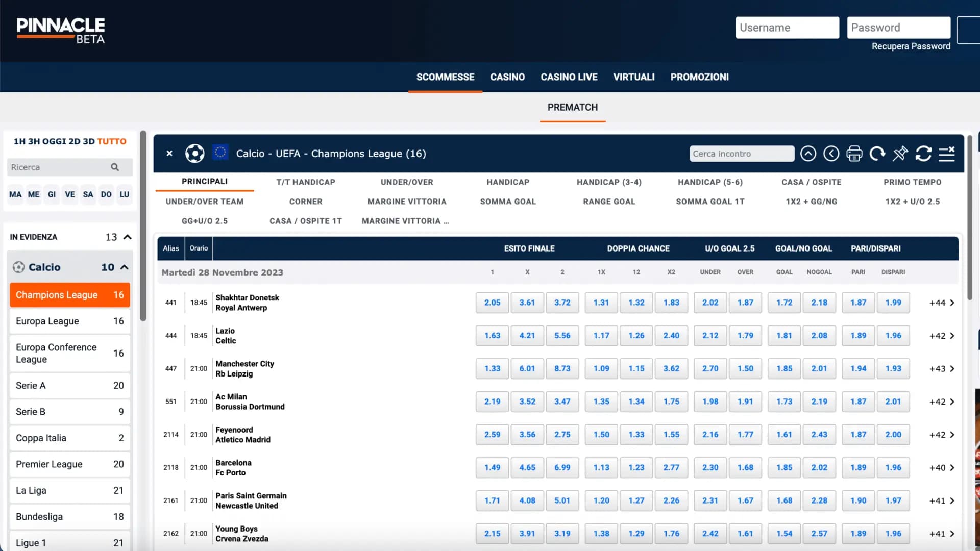The height and width of the screenshot is (551, 980).
Task: Click the single curved redo arrow icon
Action: [x=877, y=154]
